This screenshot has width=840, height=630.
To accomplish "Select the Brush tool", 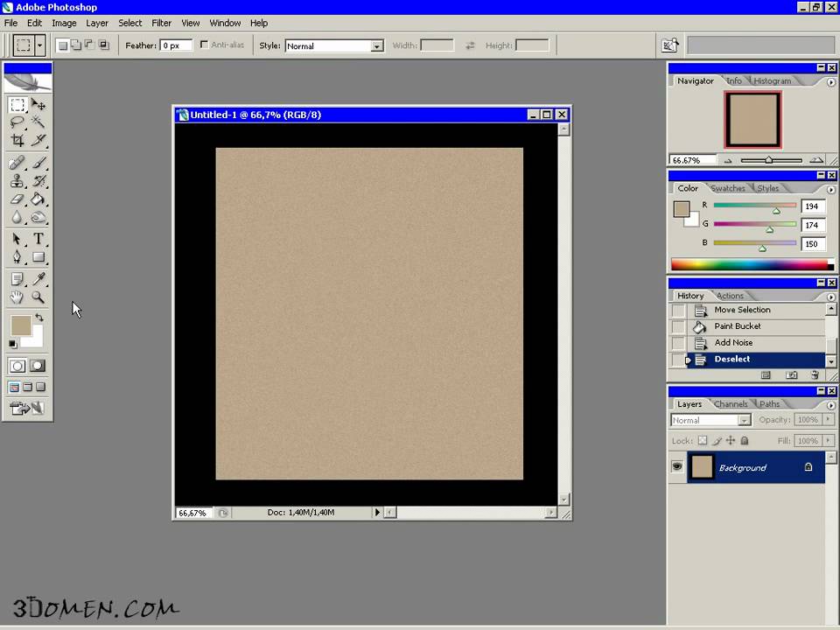I will [38, 163].
